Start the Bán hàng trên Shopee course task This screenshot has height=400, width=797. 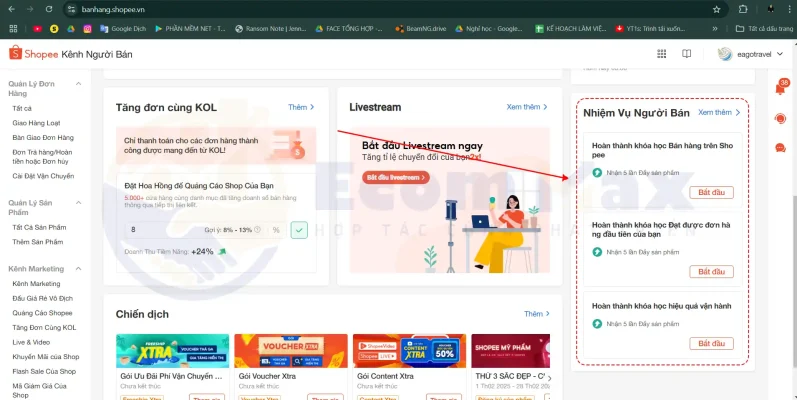711,193
